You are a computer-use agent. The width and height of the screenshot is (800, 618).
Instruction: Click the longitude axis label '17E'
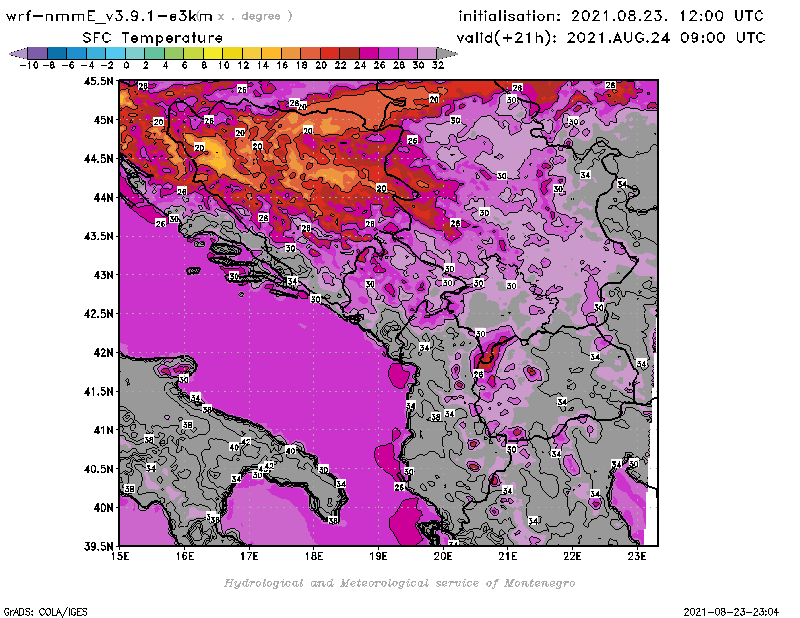click(x=249, y=556)
